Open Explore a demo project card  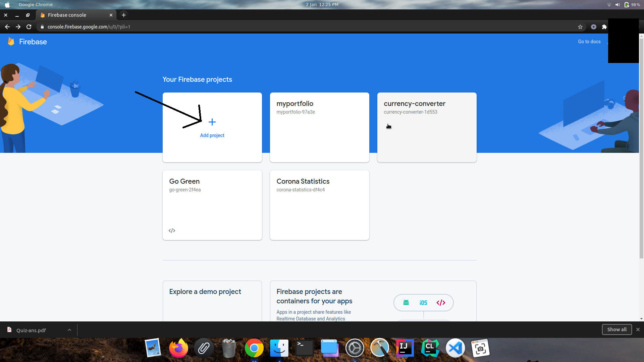212,301
